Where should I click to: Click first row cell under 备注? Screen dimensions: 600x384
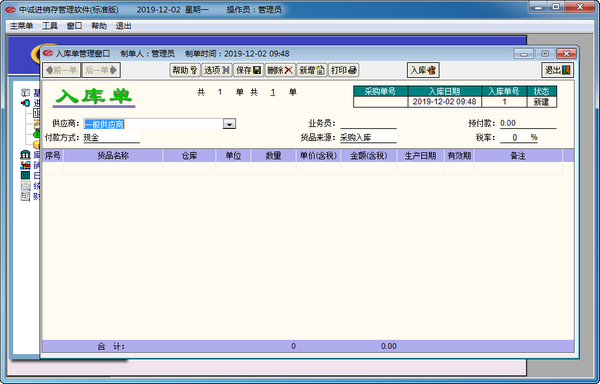pos(518,168)
